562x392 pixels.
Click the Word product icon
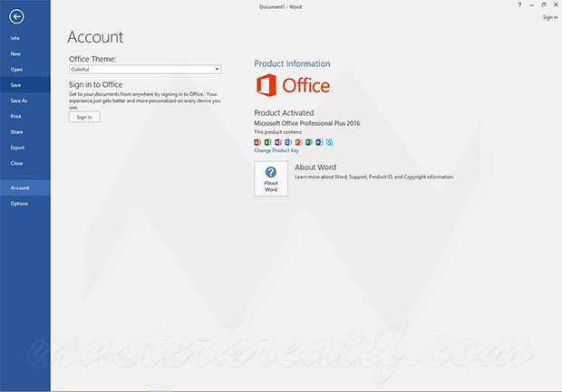point(319,142)
